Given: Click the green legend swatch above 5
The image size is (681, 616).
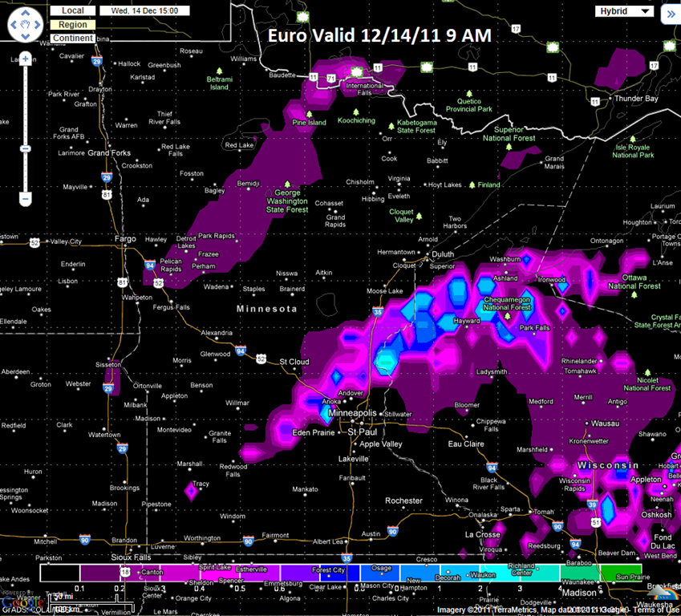Looking at the screenshot, I should [621, 573].
